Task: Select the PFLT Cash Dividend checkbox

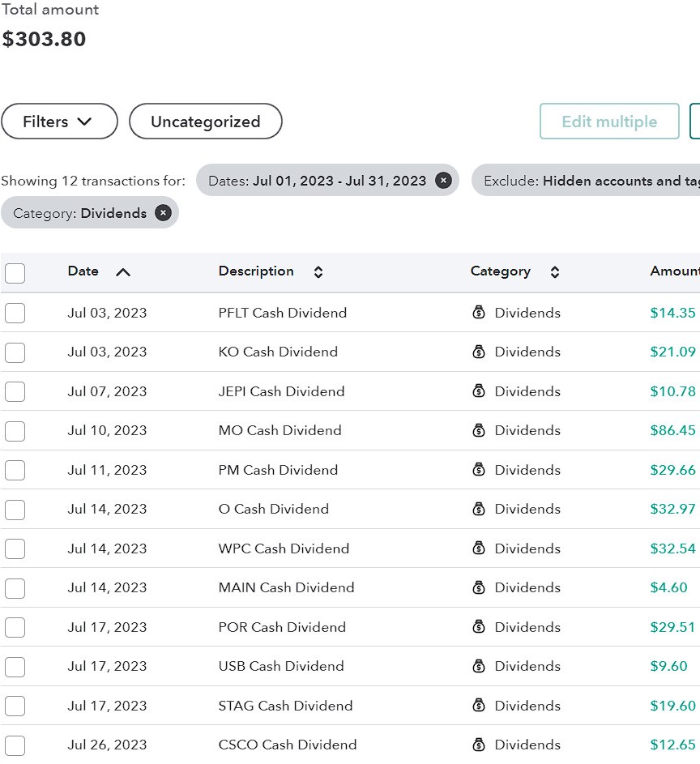Action: 15,313
